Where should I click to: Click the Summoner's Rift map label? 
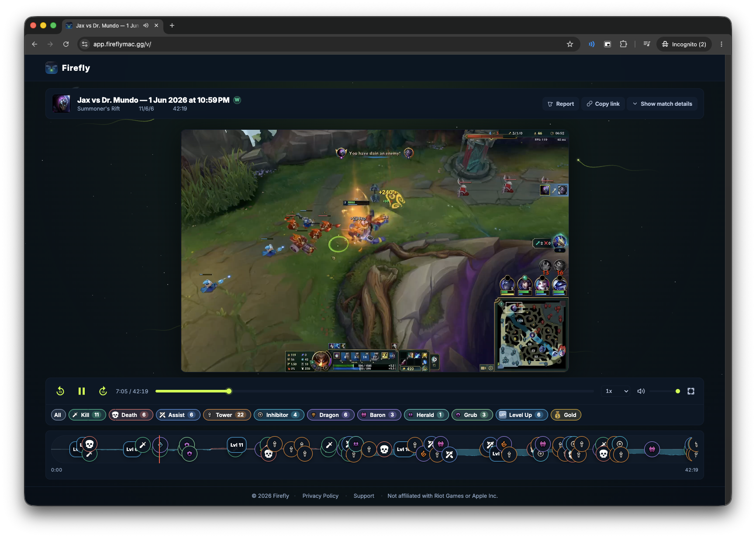click(98, 109)
